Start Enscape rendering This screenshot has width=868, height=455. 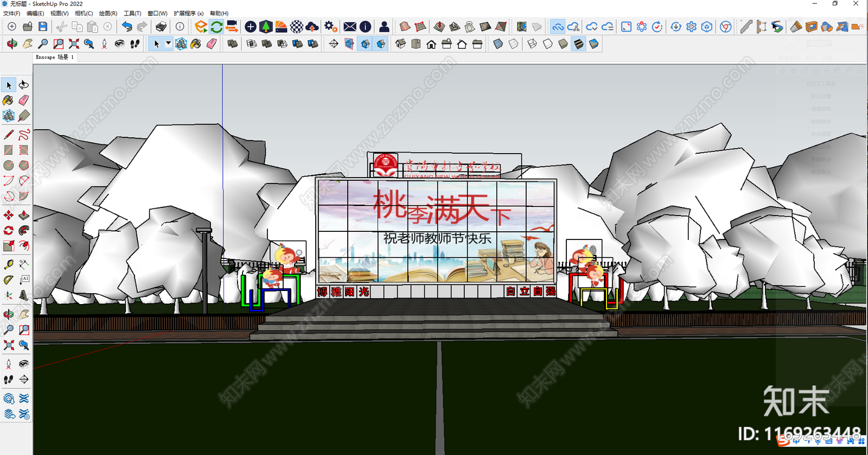click(201, 27)
